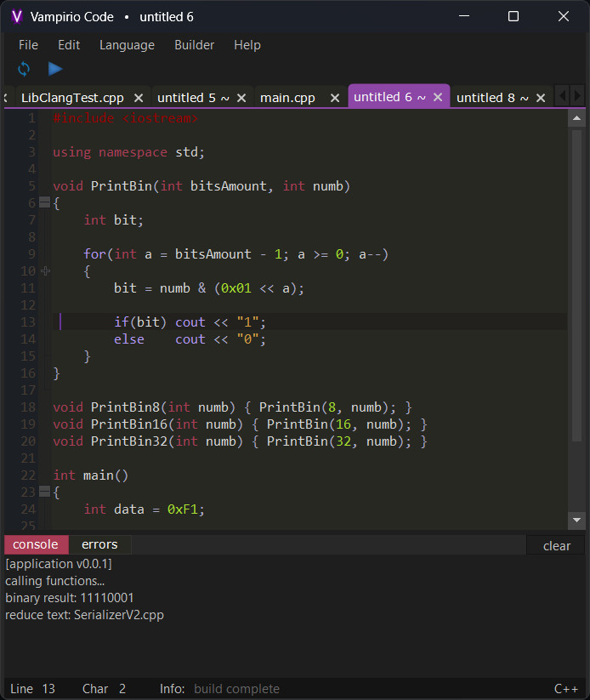590x700 pixels.
Task: Select the console output tab
Action: tap(36, 544)
